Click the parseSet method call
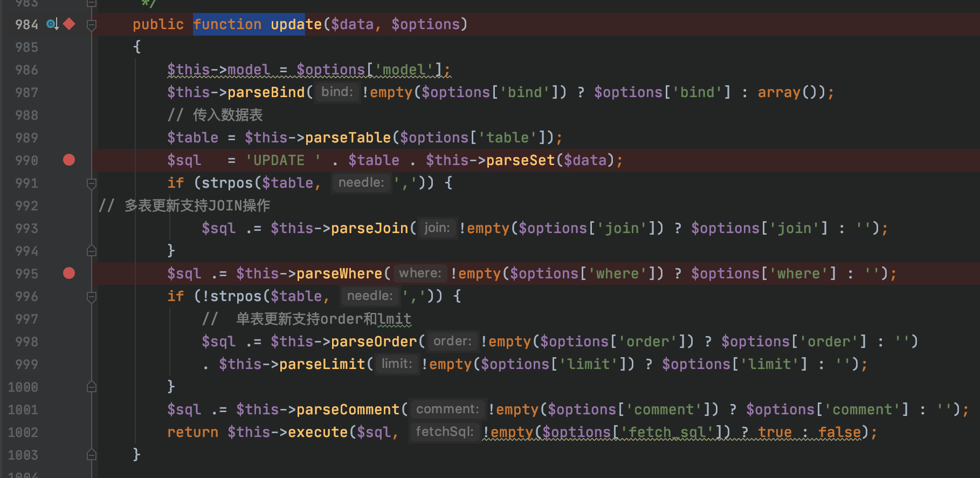The height and width of the screenshot is (478, 980). (520, 160)
